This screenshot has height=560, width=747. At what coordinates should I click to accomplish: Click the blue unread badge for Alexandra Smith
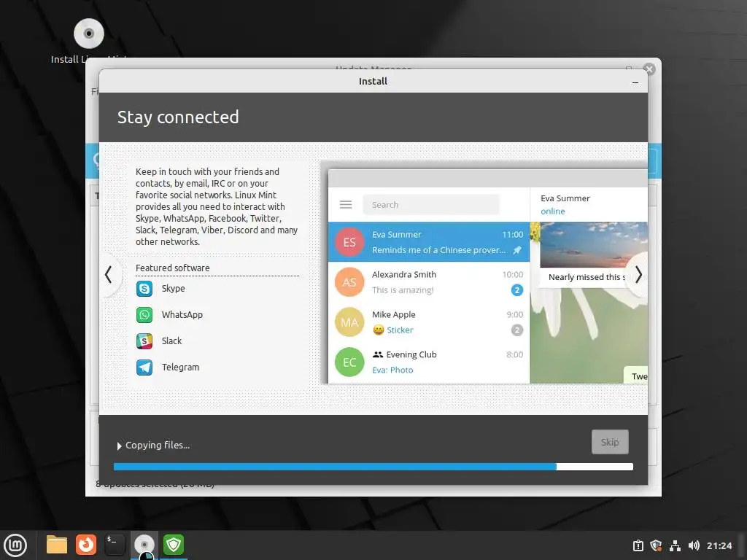pyautogui.click(x=517, y=290)
